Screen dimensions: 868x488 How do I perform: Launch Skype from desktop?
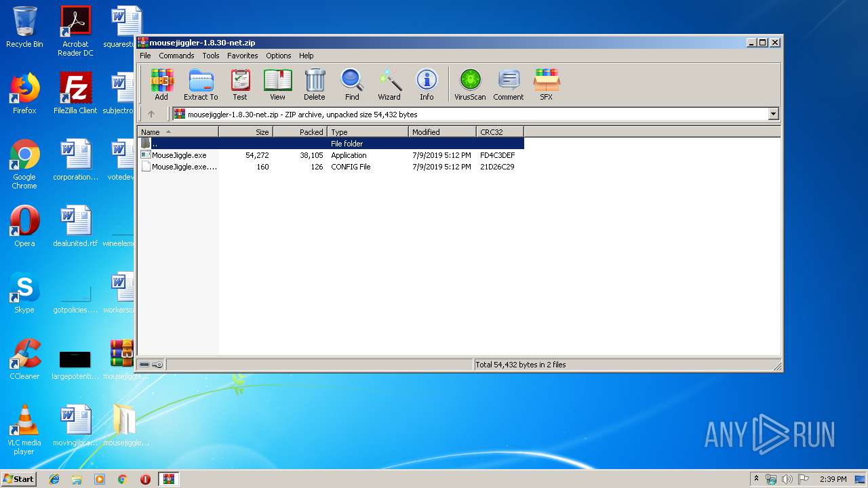(x=24, y=293)
